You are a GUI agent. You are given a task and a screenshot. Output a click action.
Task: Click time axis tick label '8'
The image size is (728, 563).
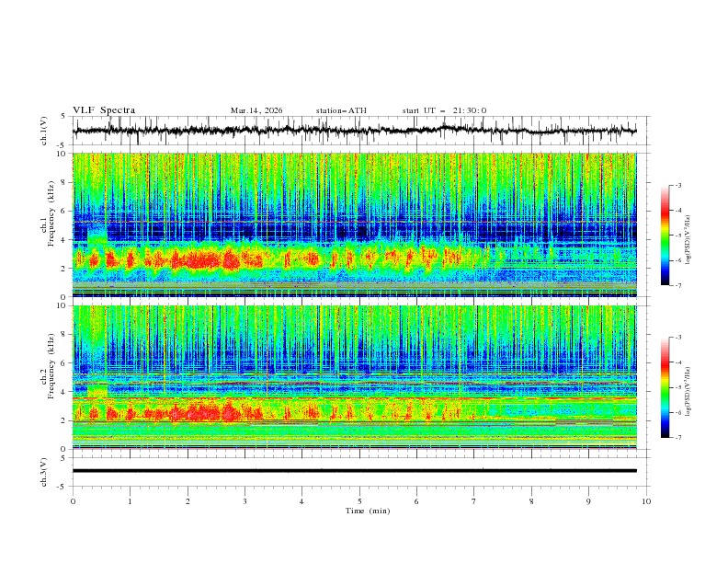[x=531, y=501]
